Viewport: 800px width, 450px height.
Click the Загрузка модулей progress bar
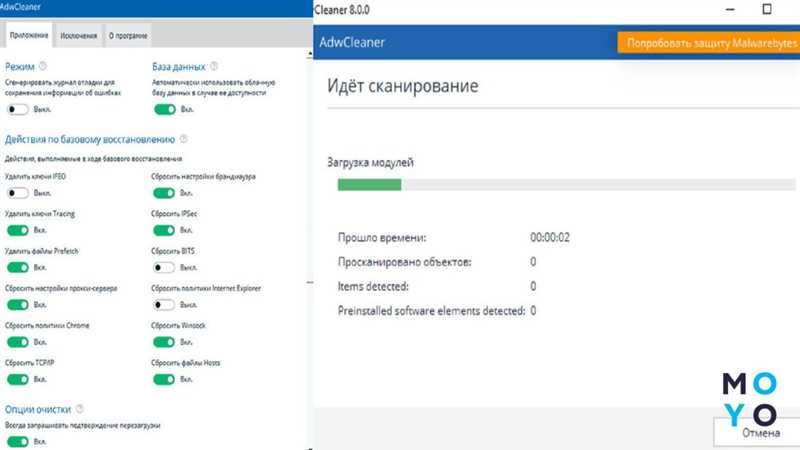[x=566, y=185]
